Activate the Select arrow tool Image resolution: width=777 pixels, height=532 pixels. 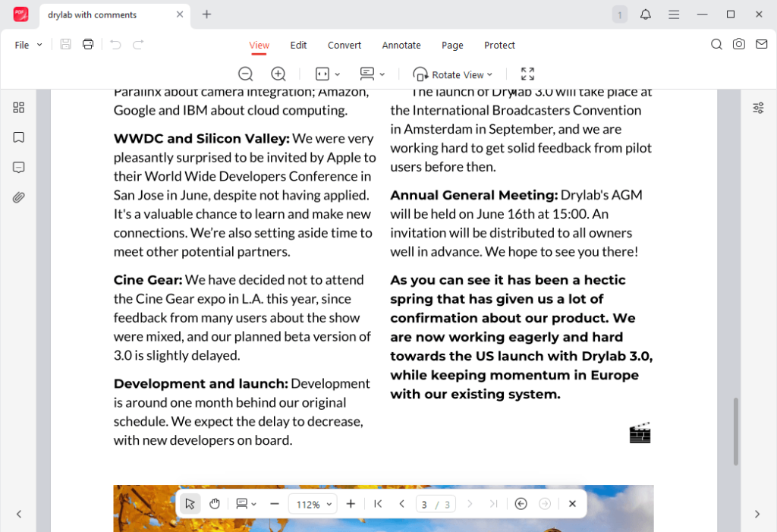click(190, 503)
